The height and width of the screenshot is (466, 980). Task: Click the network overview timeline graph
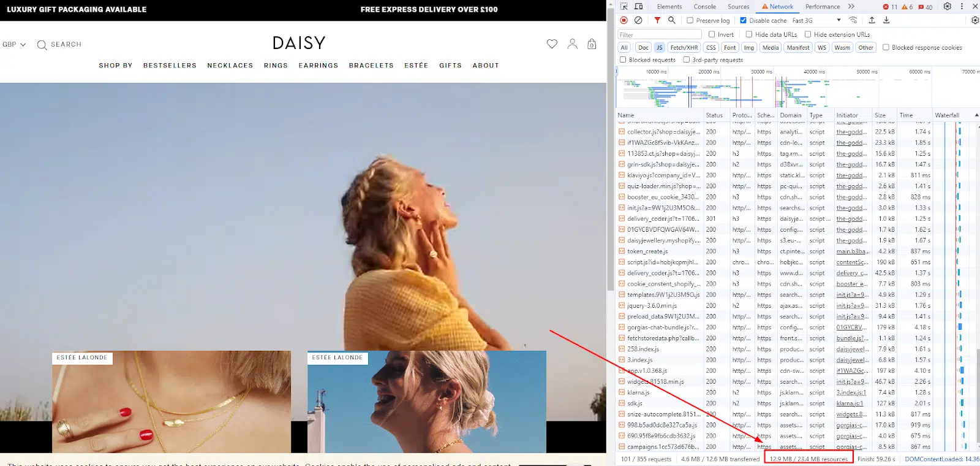[796, 91]
